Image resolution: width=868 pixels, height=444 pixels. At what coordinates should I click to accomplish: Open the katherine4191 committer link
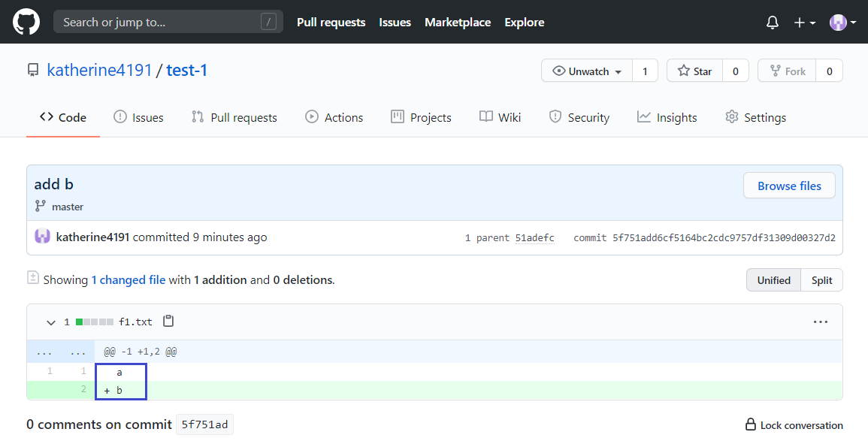tap(92, 237)
